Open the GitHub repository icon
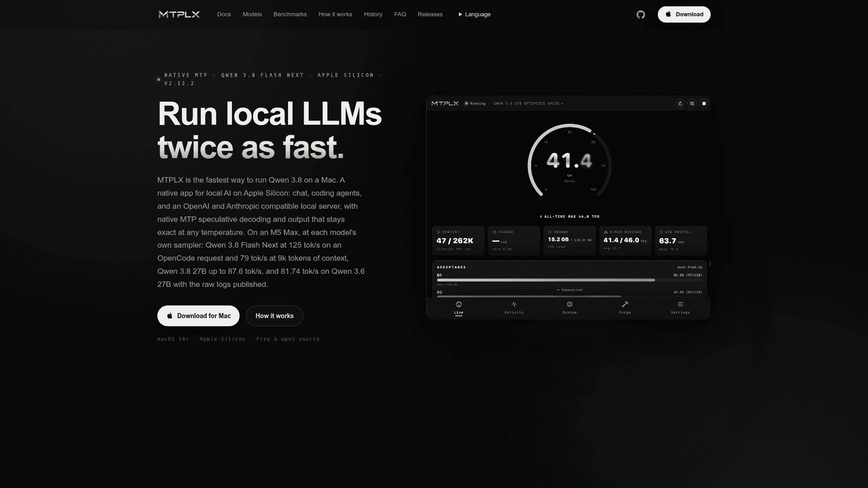The width and height of the screenshot is (868, 488). (x=641, y=14)
